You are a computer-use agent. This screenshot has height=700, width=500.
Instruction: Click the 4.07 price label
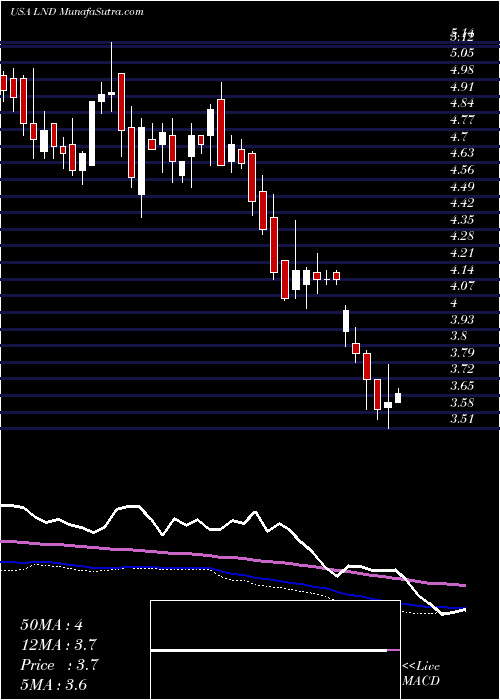(x=462, y=286)
